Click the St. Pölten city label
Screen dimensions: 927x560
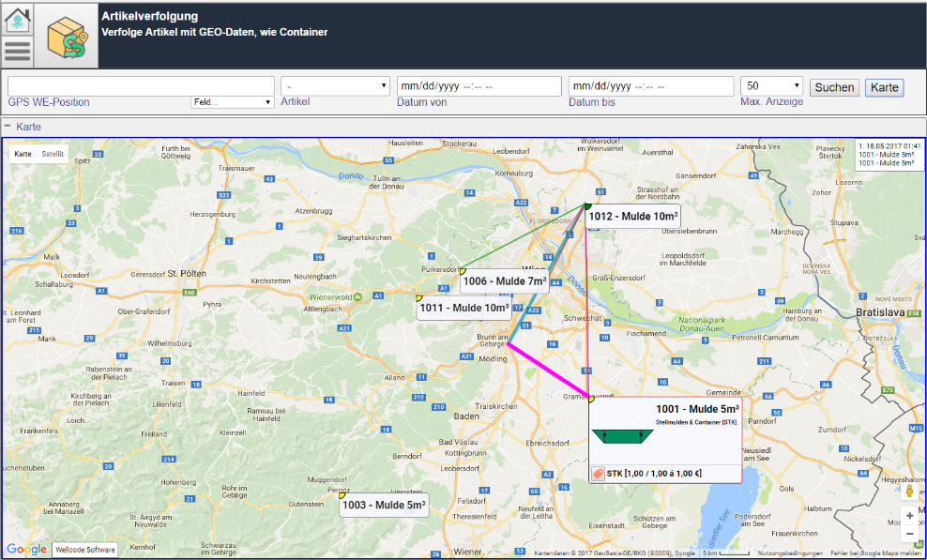tap(187, 273)
